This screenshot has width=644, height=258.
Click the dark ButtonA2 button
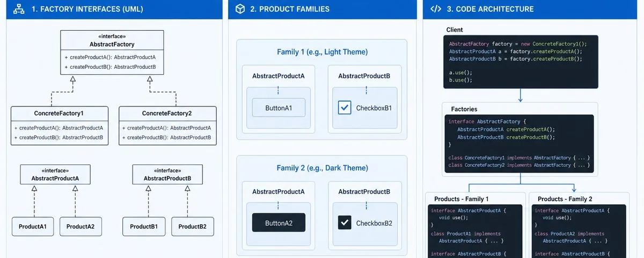point(279,223)
